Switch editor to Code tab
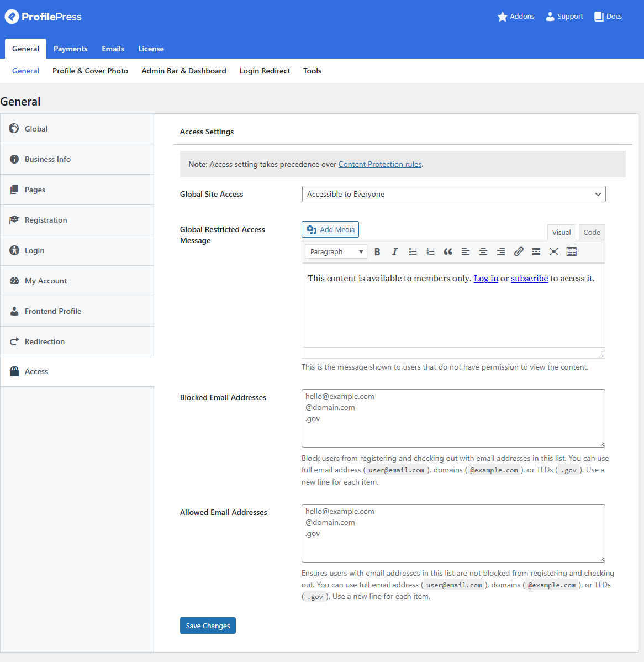This screenshot has width=644, height=662. coord(592,233)
